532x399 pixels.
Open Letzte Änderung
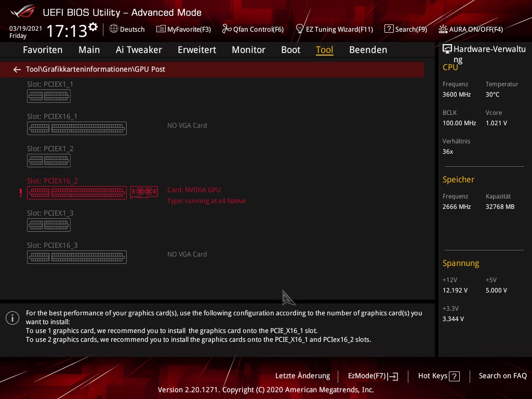click(302, 376)
